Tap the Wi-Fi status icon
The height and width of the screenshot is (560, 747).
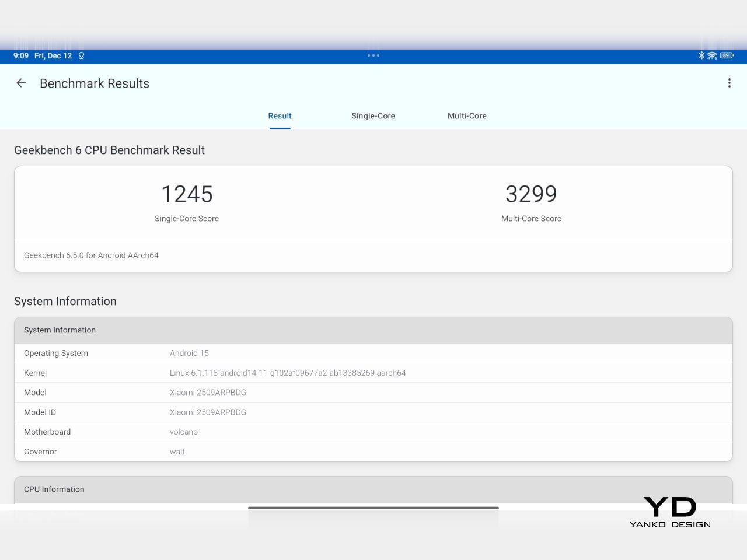[x=712, y=55]
